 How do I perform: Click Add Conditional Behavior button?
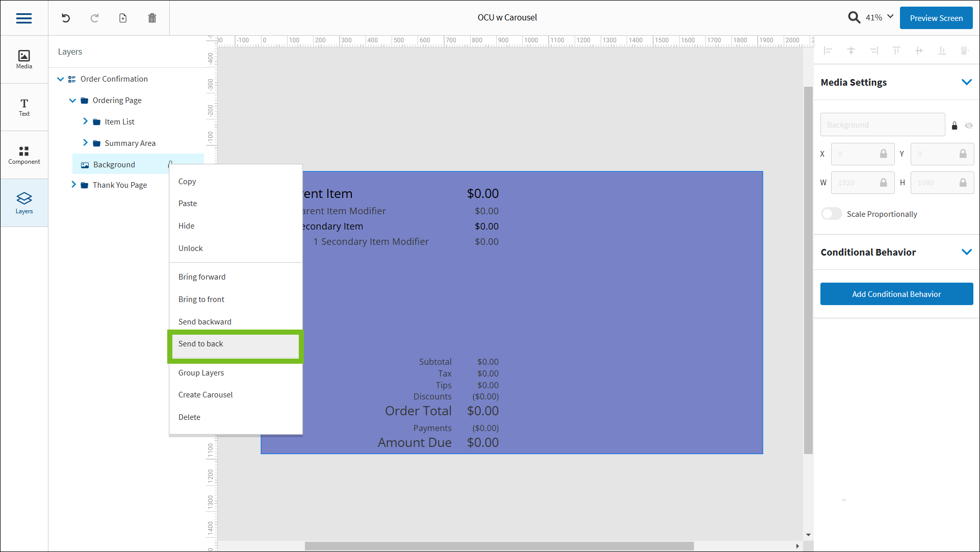point(896,294)
